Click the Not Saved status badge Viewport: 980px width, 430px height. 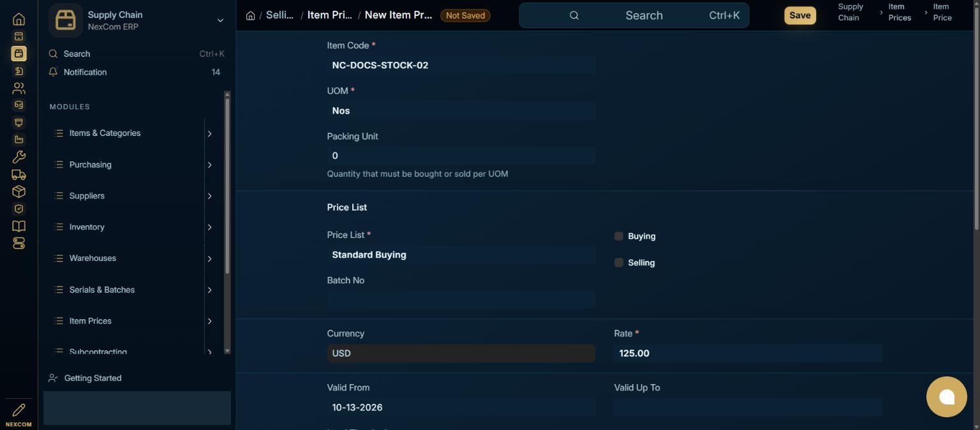[465, 15]
